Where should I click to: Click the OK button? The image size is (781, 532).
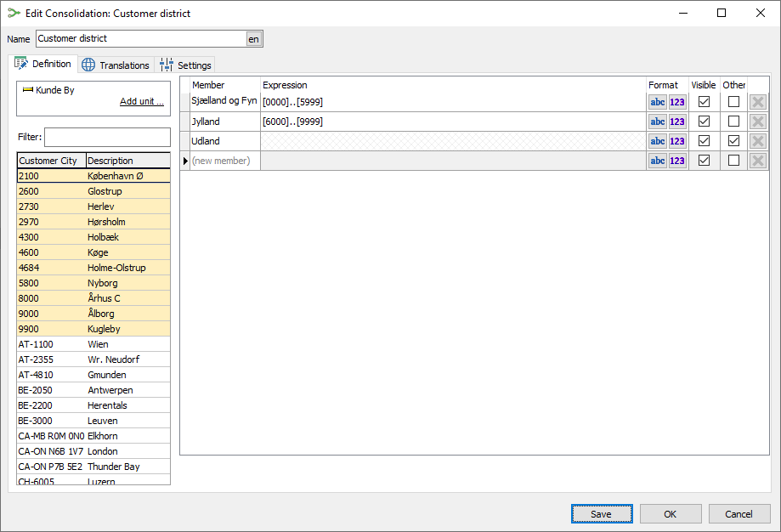click(x=671, y=514)
